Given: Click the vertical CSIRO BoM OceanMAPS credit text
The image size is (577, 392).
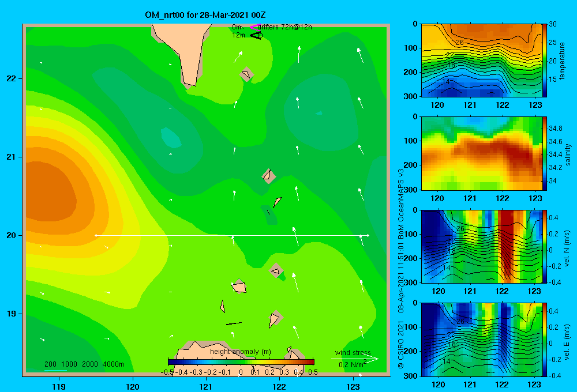Looking at the screenshot, I should coord(401,269).
